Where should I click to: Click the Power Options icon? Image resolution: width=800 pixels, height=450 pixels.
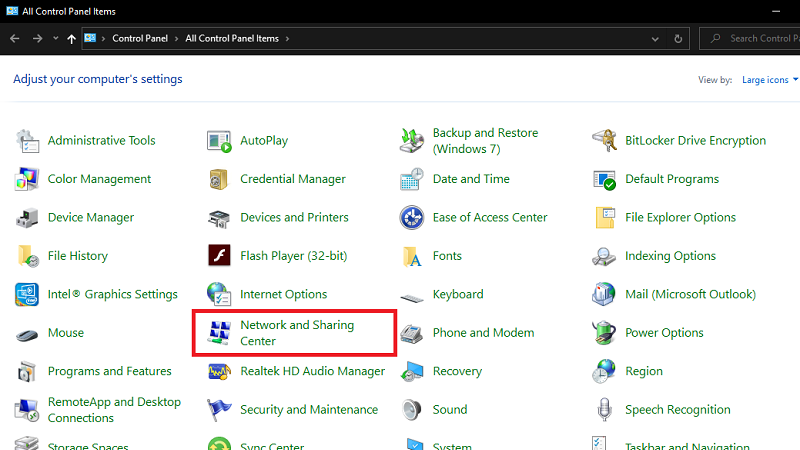[x=605, y=333]
